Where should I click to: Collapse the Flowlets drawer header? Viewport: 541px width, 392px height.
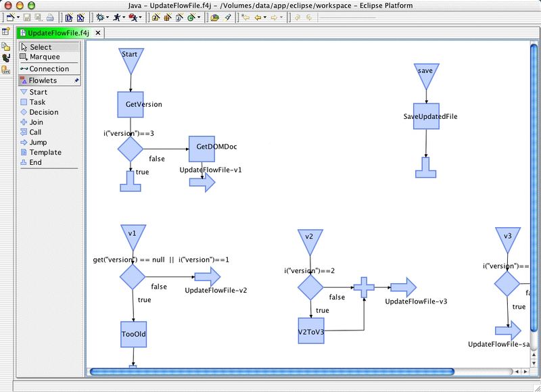(42, 80)
